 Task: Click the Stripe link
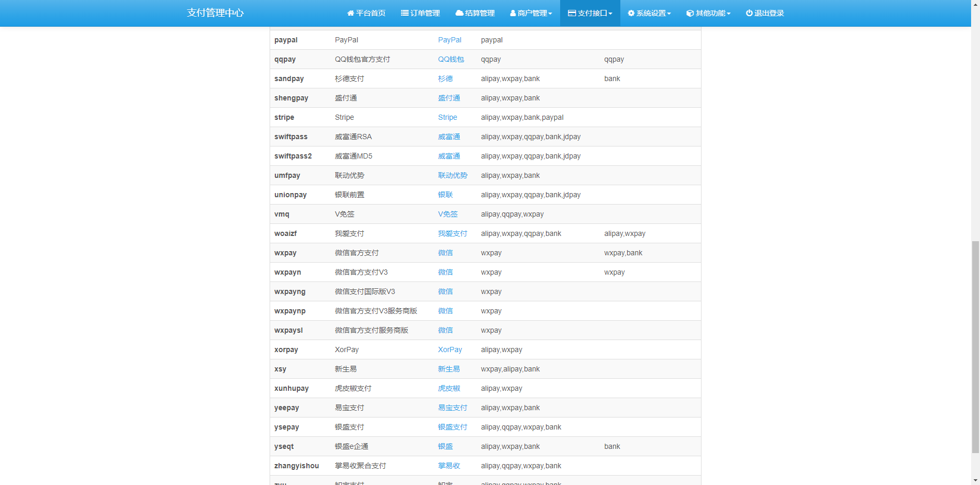447,117
